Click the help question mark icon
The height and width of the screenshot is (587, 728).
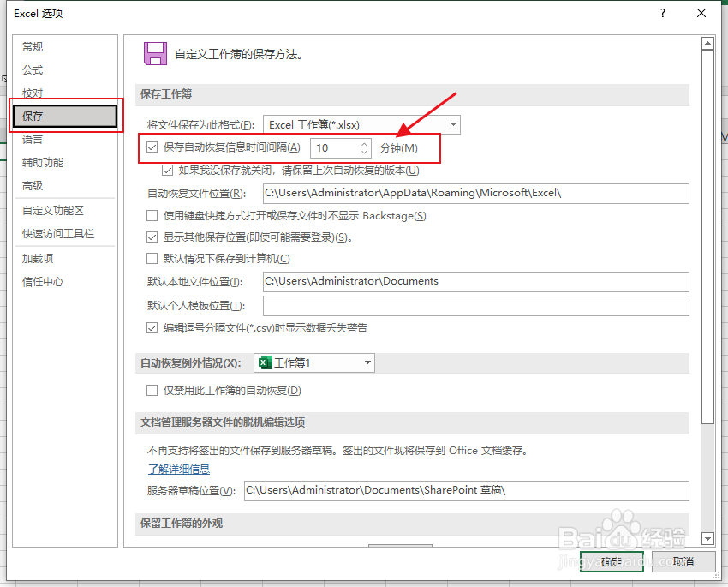click(663, 13)
